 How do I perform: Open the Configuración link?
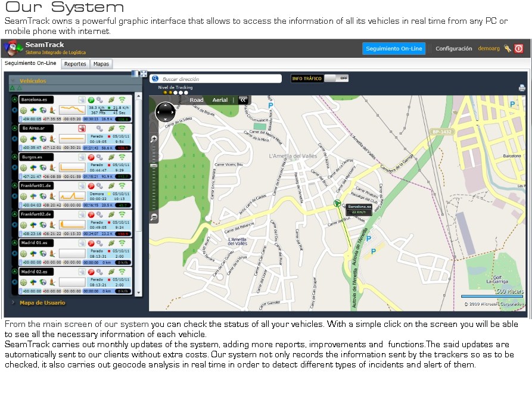453,49
